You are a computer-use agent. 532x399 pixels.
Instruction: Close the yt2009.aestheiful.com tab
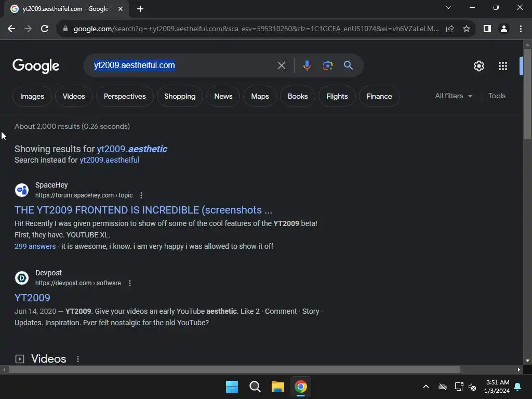coord(121,9)
